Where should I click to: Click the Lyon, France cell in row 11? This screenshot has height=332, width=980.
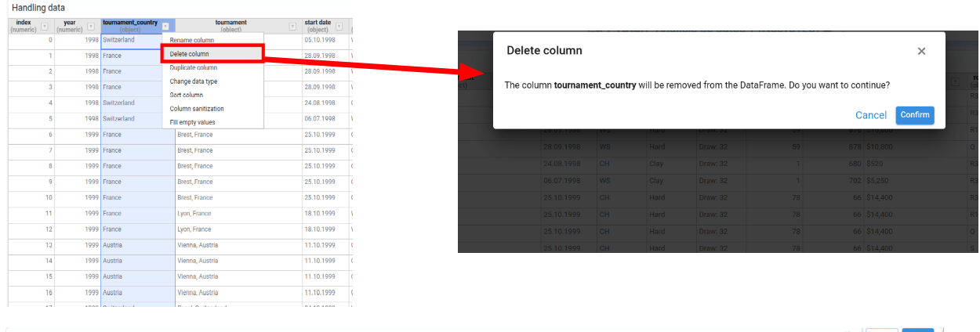[x=194, y=214]
